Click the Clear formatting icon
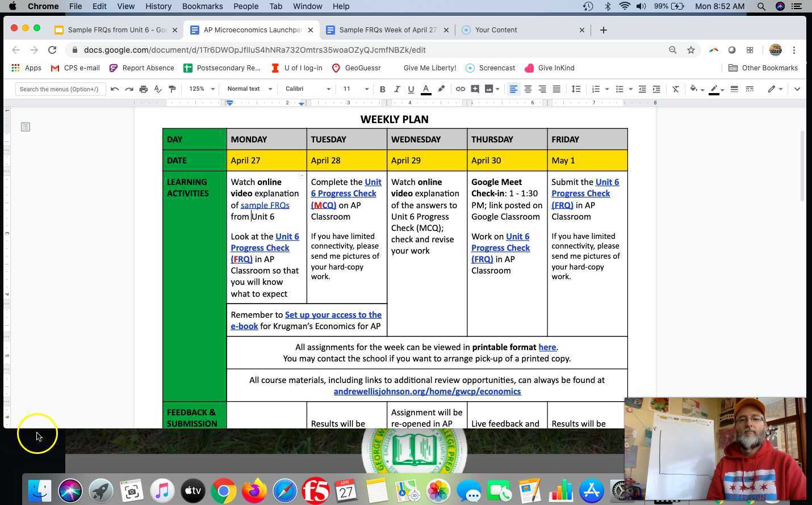812x505 pixels. click(675, 89)
